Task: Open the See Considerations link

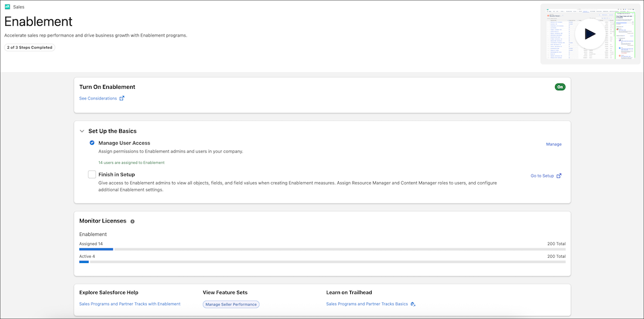Action: pos(98,98)
